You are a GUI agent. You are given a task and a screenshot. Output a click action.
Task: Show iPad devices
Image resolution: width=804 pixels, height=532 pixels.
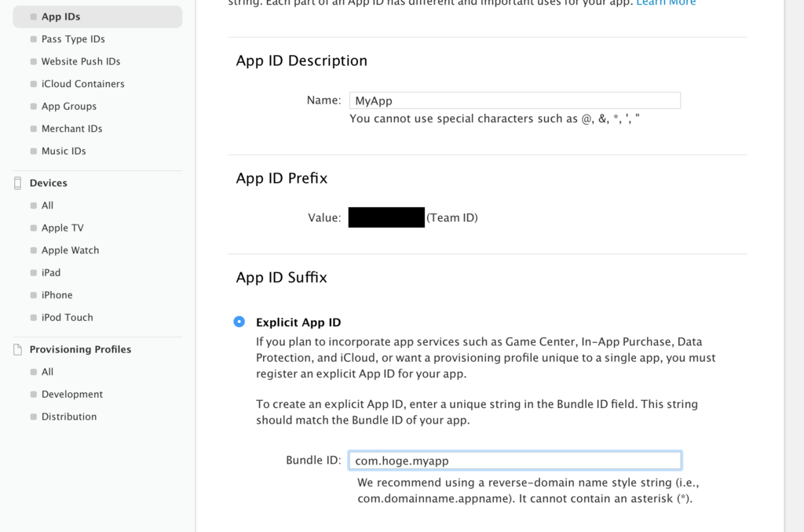(x=51, y=272)
